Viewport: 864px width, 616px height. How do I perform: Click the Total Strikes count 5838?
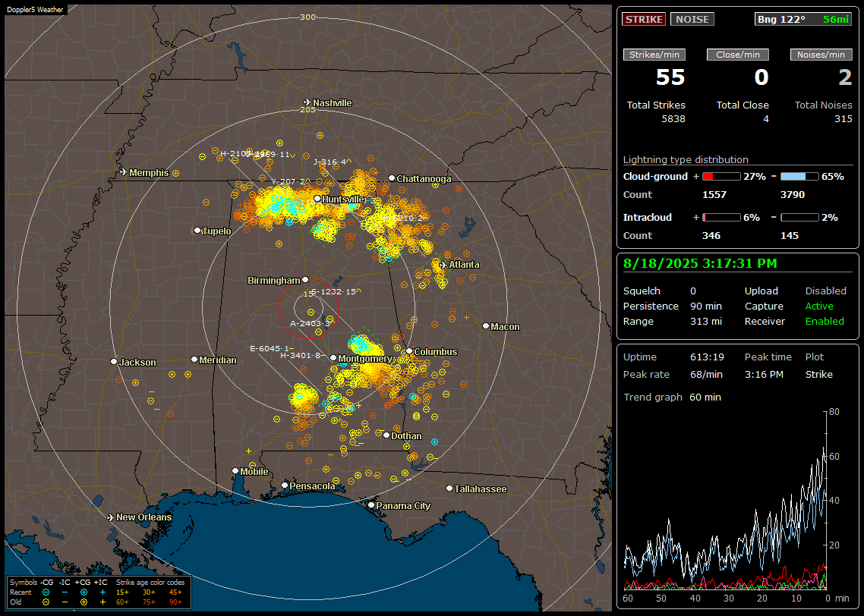pyautogui.click(x=673, y=119)
